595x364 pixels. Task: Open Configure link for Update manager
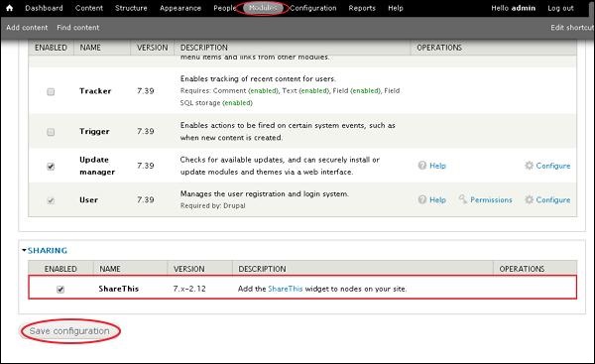coord(553,166)
